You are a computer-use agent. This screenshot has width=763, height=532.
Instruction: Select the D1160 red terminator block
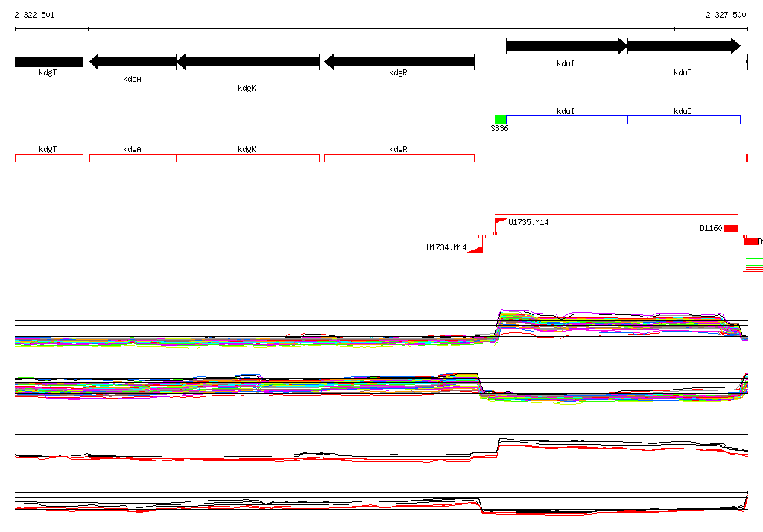pyautogui.click(x=731, y=228)
